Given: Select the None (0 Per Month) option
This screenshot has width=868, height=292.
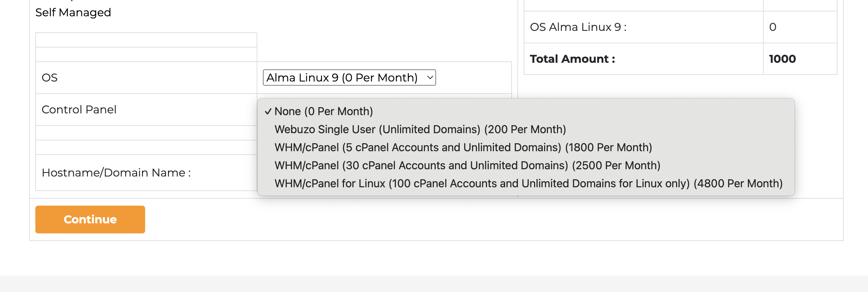Looking at the screenshot, I should pos(324,111).
